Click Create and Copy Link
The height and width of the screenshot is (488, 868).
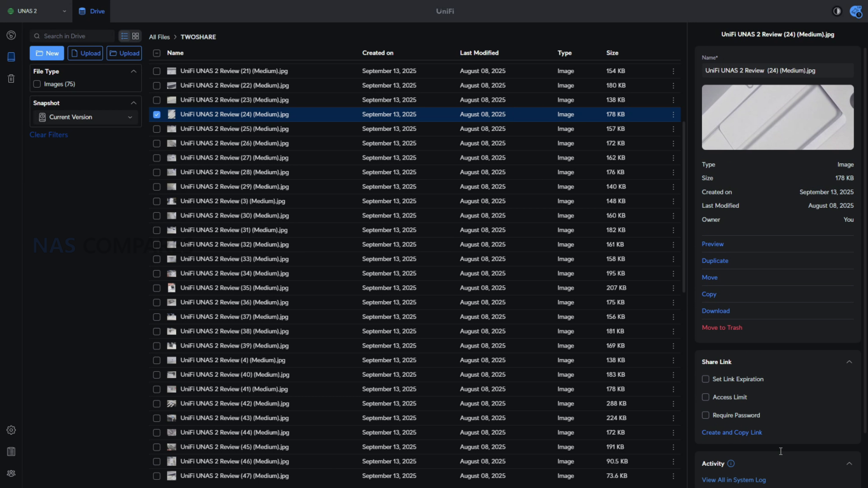point(732,433)
